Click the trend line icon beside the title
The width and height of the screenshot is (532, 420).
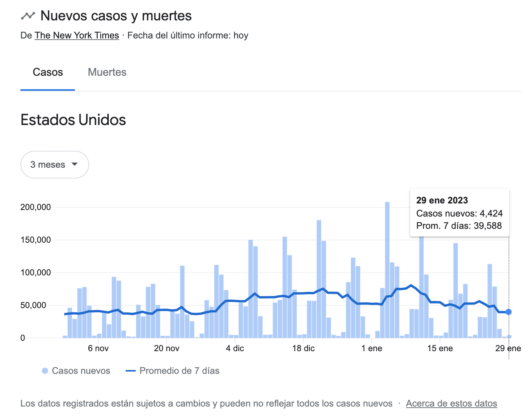click(x=28, y=16)
